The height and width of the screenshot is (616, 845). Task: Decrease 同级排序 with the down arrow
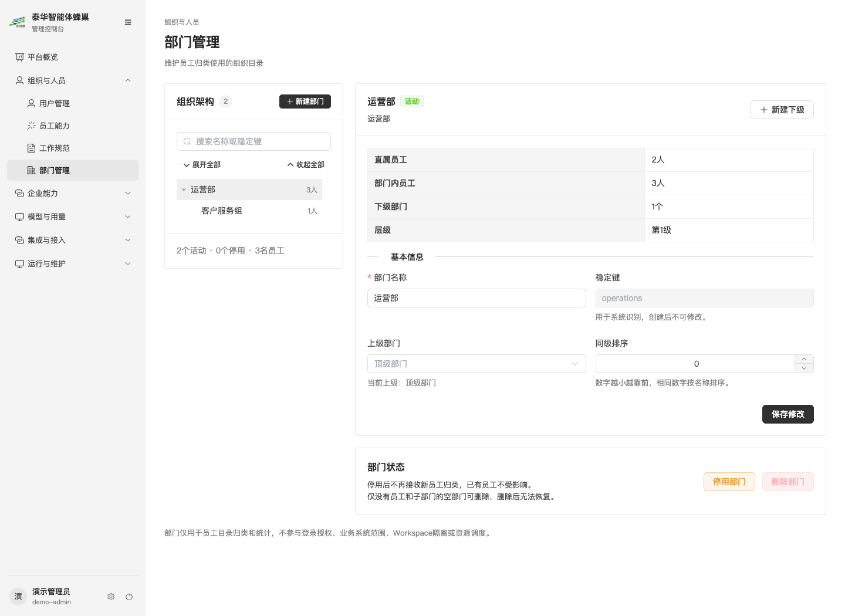click(x=804, y=368)
